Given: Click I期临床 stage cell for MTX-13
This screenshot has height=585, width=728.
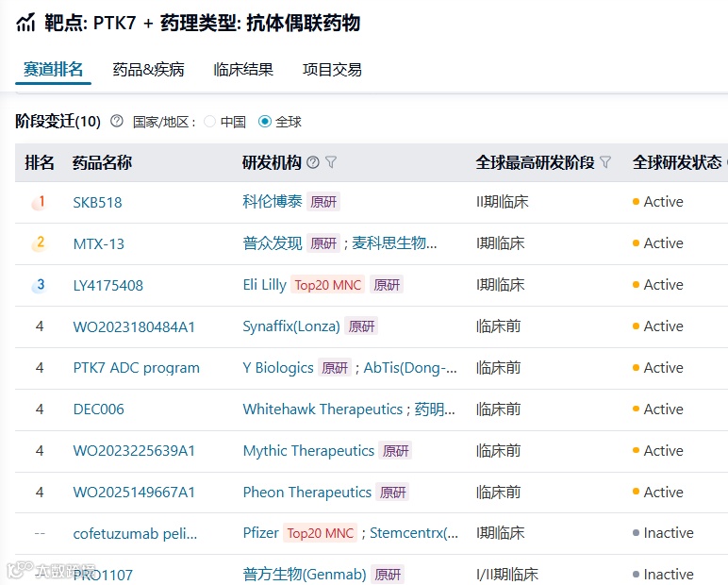Looking at the screenshot, I should pos(501,243).
